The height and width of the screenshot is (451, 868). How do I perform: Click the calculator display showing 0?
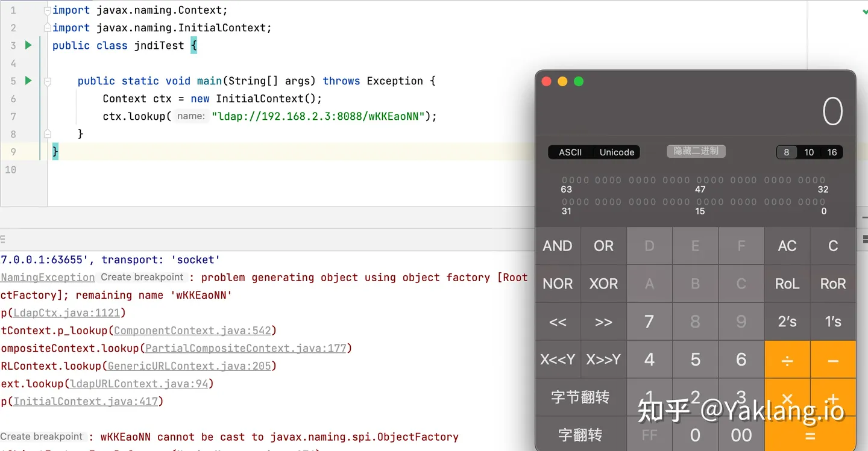tap(832, 111)
